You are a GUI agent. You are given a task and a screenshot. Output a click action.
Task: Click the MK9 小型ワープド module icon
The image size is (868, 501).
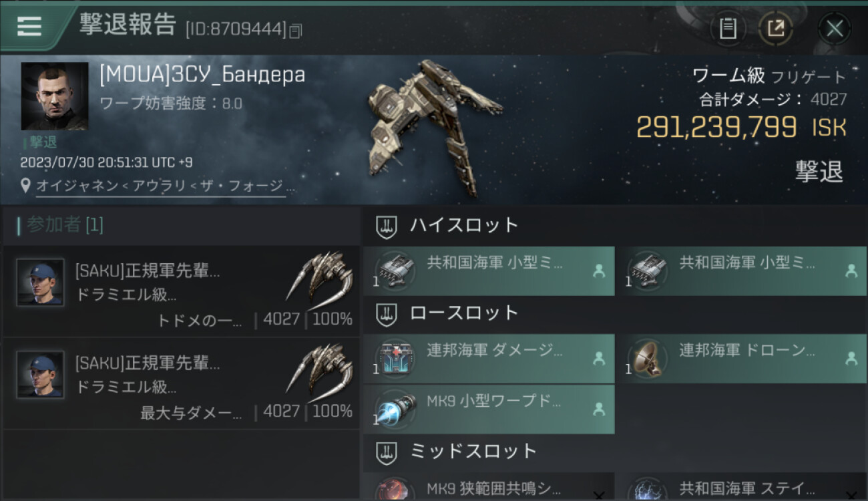395,409
